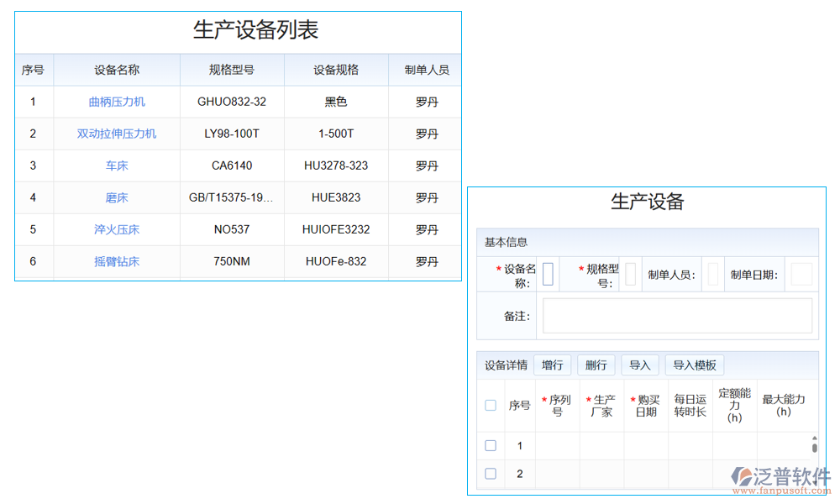Click the 删行 button to delete a row
Viewport: 840px width, 504px height.
pyautogui.click(x=596, y=365)
